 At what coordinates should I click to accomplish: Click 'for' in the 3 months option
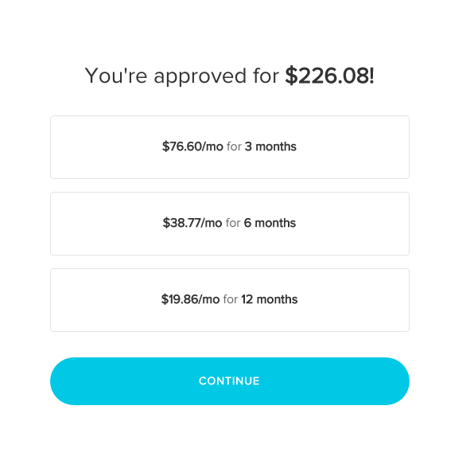point(234,146)
